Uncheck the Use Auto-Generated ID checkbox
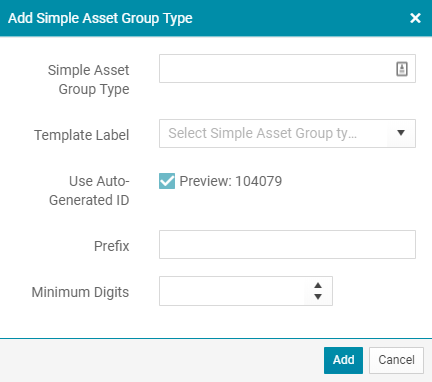The width and height of the screenshot is (432, 382). (167, 181)
